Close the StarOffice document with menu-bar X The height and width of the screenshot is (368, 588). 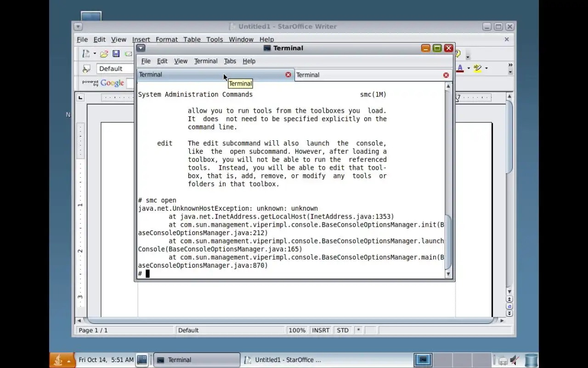[x=507, y=40]
